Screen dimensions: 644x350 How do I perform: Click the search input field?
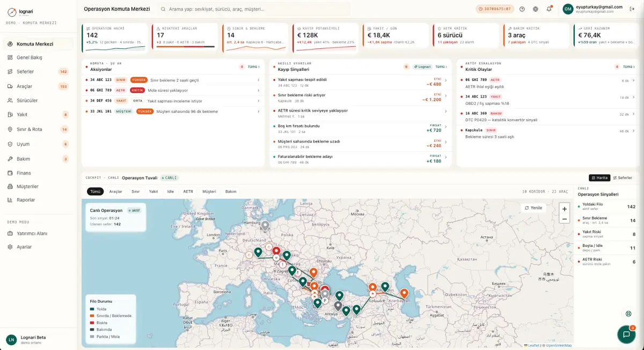click(x=255, y=9)
